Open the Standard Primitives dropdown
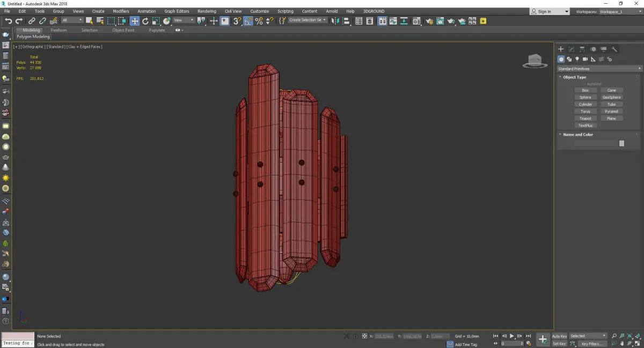This screenshot has width=644, height=348. pos(599,69)
